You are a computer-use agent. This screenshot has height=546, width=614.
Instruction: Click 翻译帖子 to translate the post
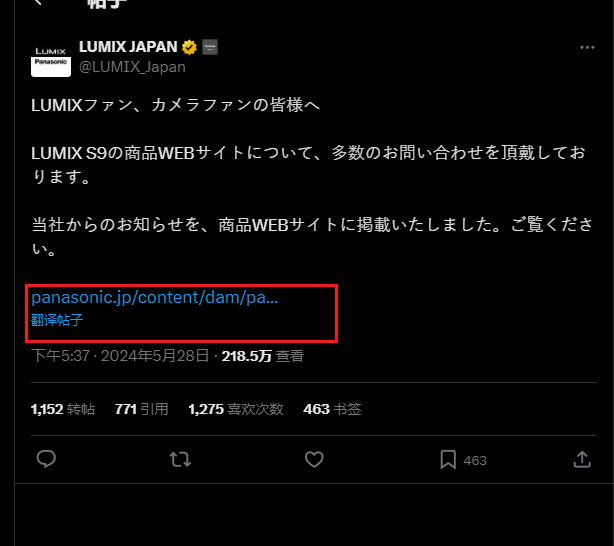tap(57, 320)
